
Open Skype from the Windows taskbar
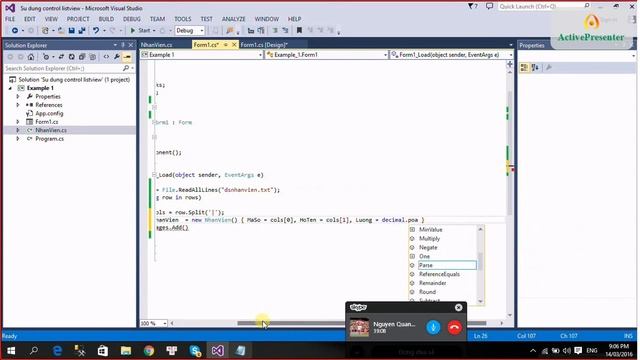point(195,351)
